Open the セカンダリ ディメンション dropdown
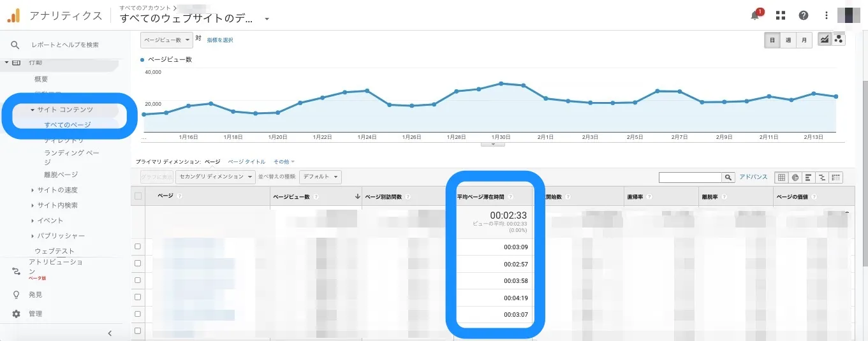This screenshot has width=868, height=341. click(216, 177)
